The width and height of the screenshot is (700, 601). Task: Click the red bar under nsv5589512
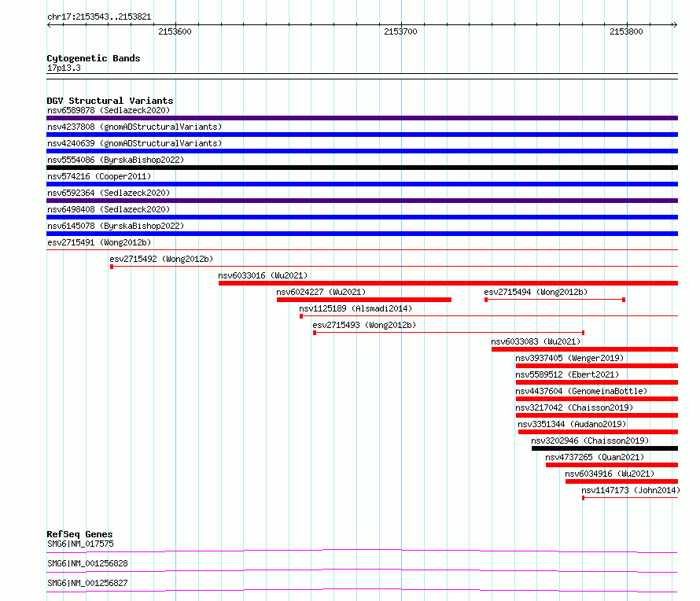click(x=597, y=382)
